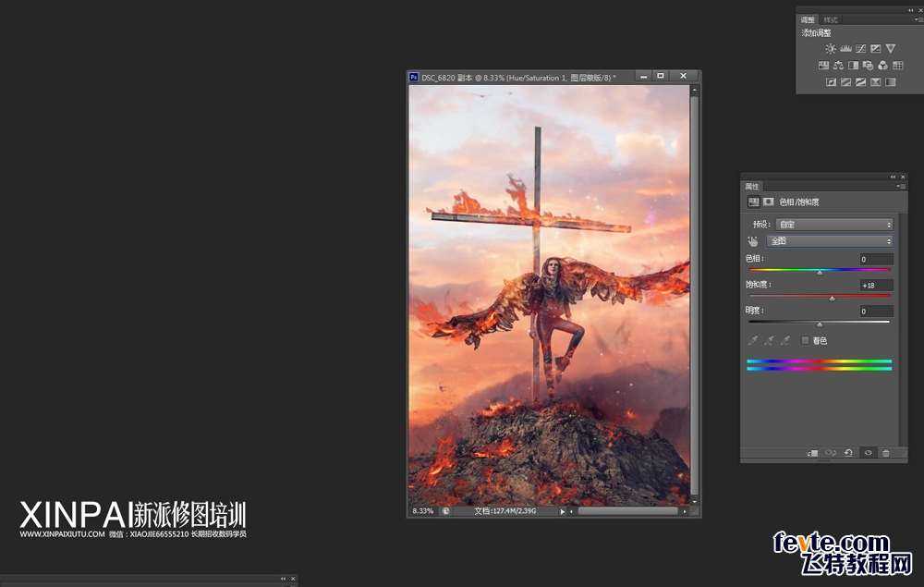Switch to the 样式 (Styles) tab
The height and width of the screenshot is (587, 924).
point(831,20)
